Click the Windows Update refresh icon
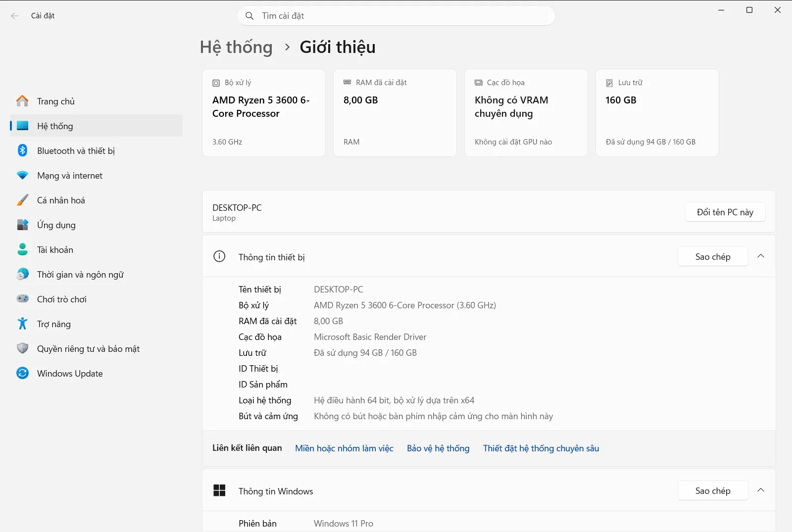The image size is (792, 532). (x=22, y=373)
